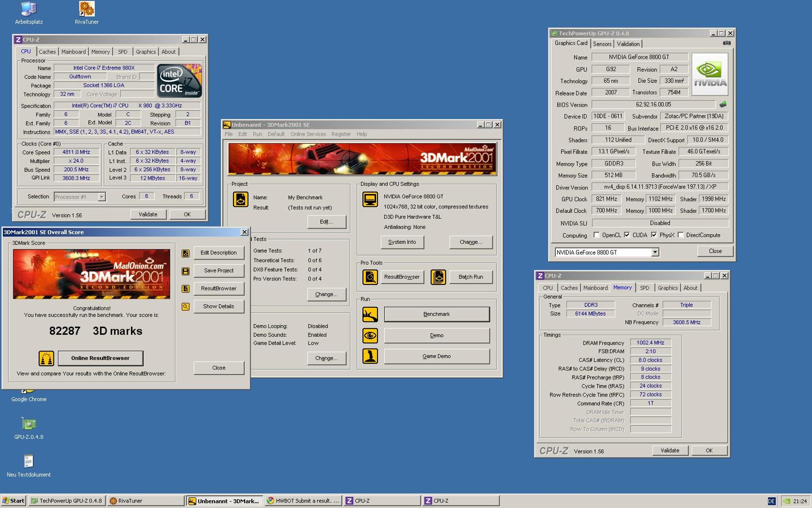Click the 3DMark2001 banner in the main window
The width and height of the screenshot is (812, 508).
[x=362, y=159]
